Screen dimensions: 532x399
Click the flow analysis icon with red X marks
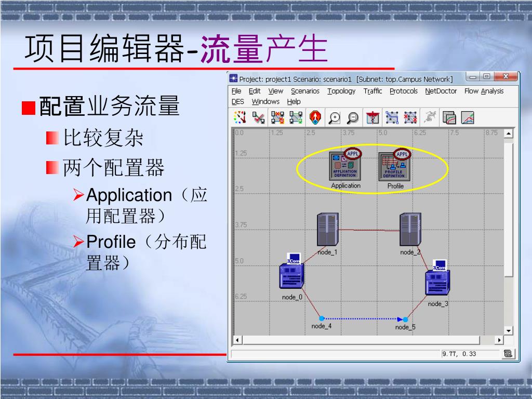[x=410, y=117]
